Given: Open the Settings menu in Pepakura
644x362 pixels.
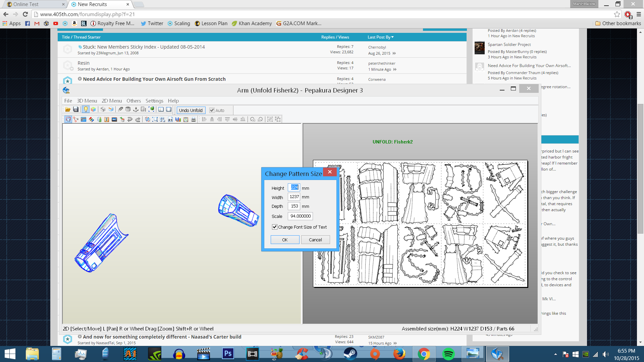Looking at the screenshot, I should [154, 101].
